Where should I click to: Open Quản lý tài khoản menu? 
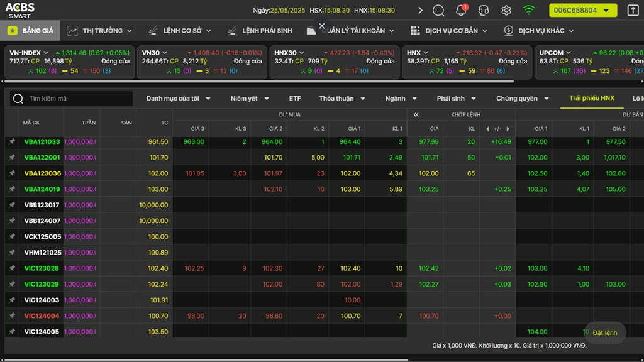click(x=350, y=31)
